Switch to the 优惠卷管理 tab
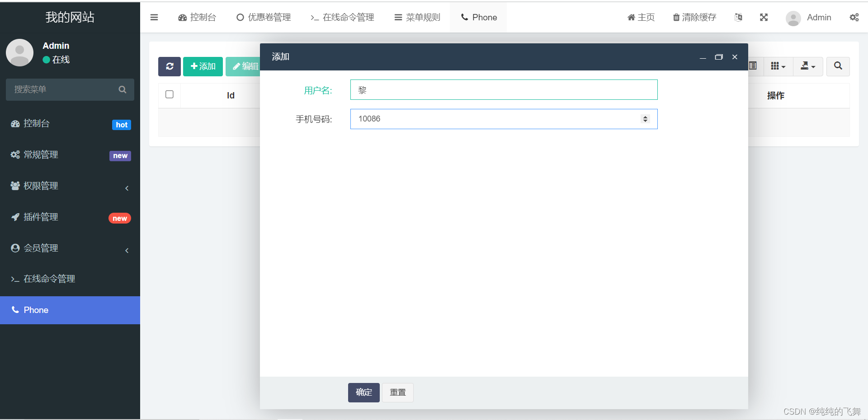Image resolution: width=868 pixels, height=420 pixels. [263, 17]
